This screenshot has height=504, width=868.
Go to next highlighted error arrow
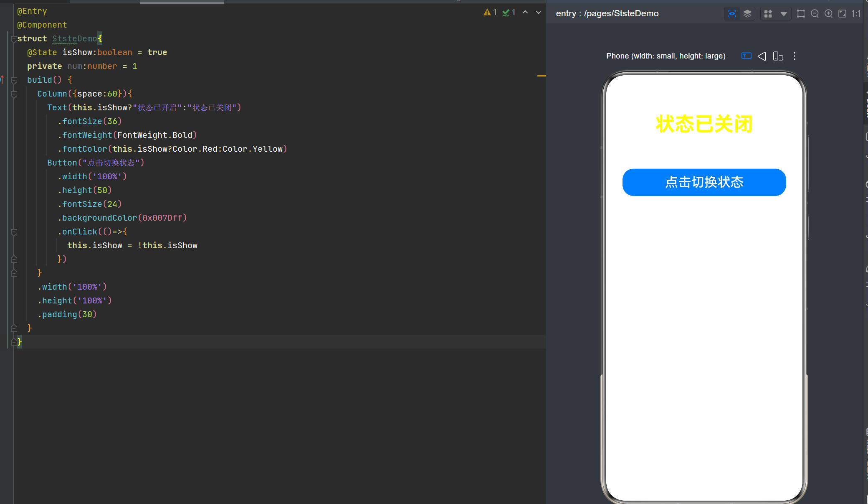[539, 13]
